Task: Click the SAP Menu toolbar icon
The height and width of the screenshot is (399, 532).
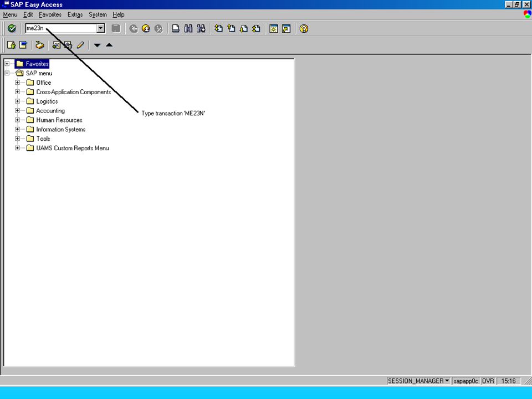Action: (x=23, y=45)
